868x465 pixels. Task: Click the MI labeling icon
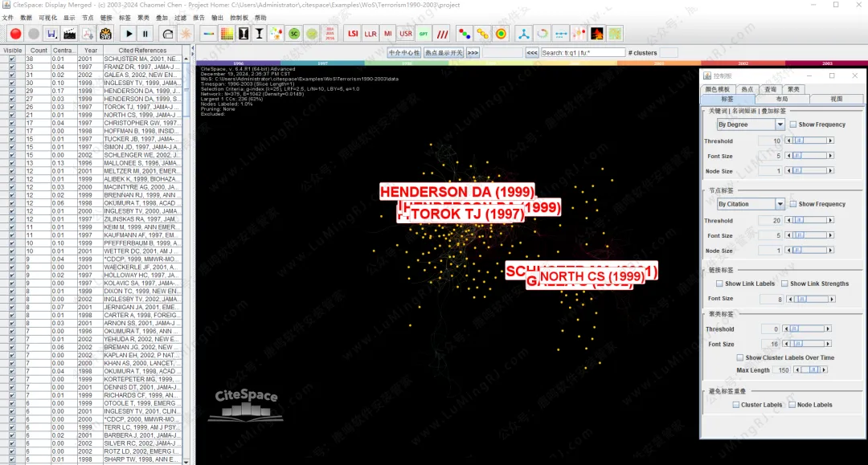click(388, 34)
